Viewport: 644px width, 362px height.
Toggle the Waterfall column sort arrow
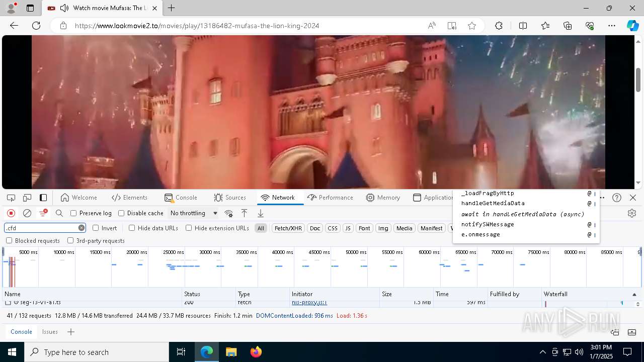634,294
